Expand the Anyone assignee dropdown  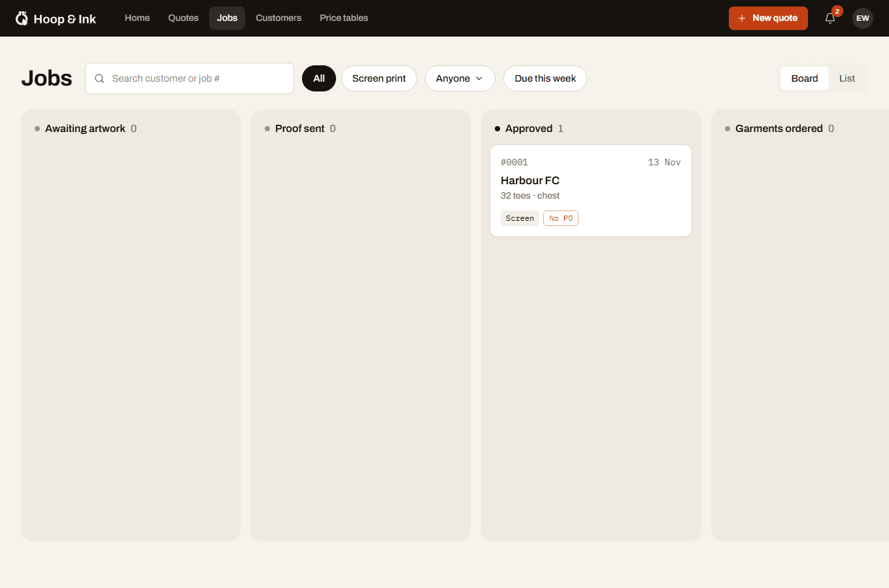[460, 78]
